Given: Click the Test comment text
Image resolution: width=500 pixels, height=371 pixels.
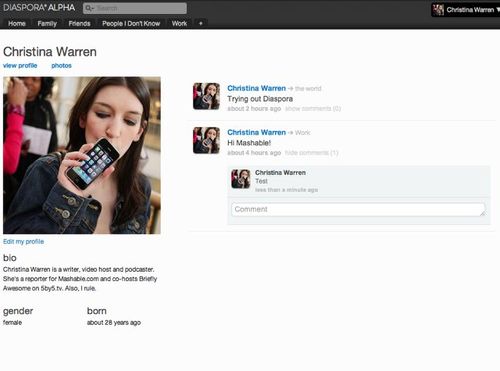Looking at the screenshot, I should point(261,181).
